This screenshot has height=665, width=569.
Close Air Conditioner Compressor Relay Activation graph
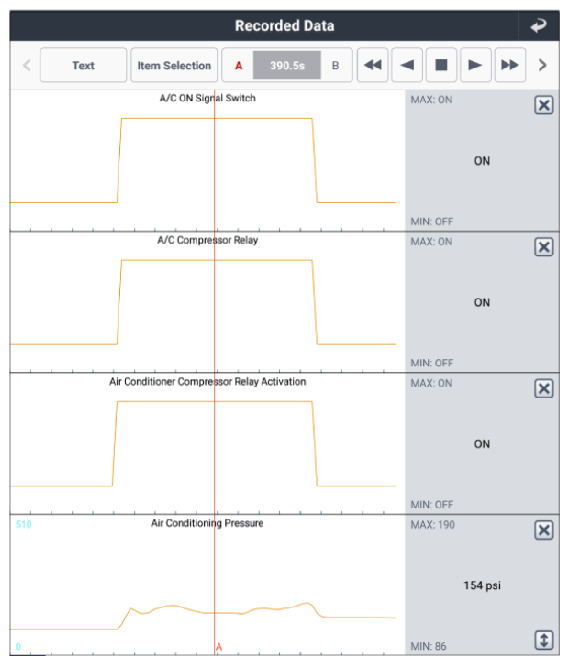pyautogui.click(x=544, y=389)
